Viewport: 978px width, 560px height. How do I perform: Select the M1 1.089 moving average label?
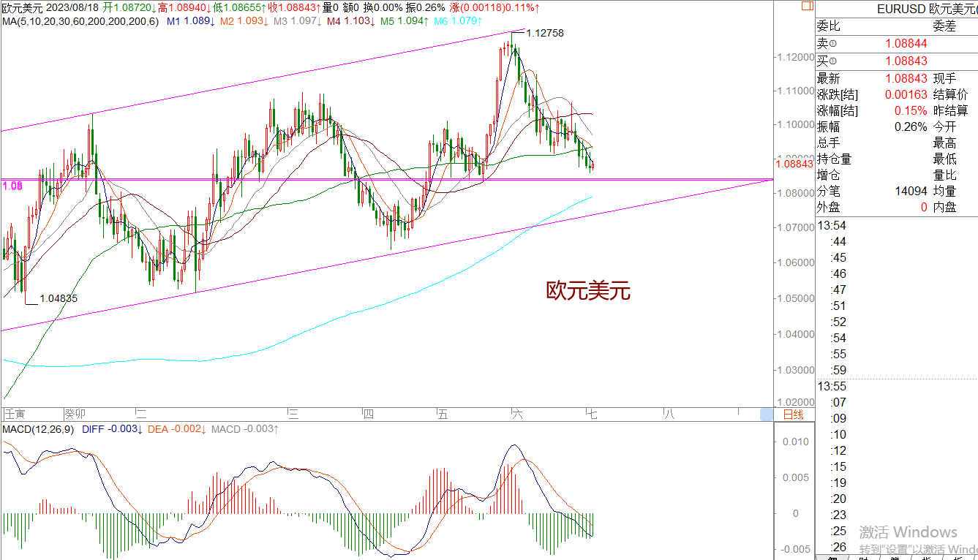click(x=191, y=21)
